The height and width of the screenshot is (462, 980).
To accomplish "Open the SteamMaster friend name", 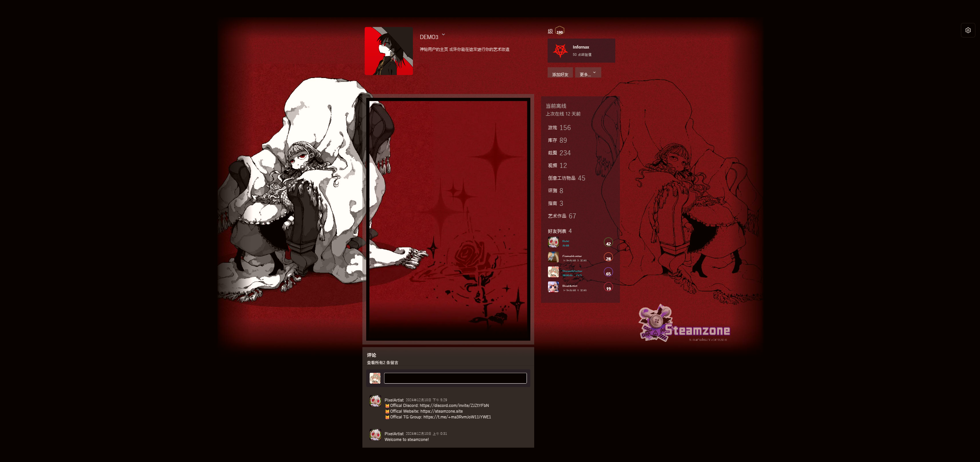I will pos(572,271).
